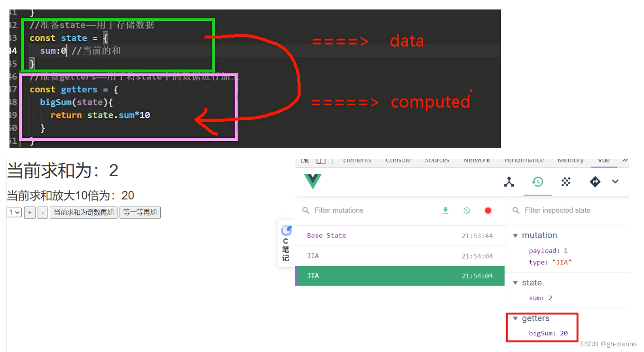
Task: Click the code line const getters = {
Action: tap(74, 90)
